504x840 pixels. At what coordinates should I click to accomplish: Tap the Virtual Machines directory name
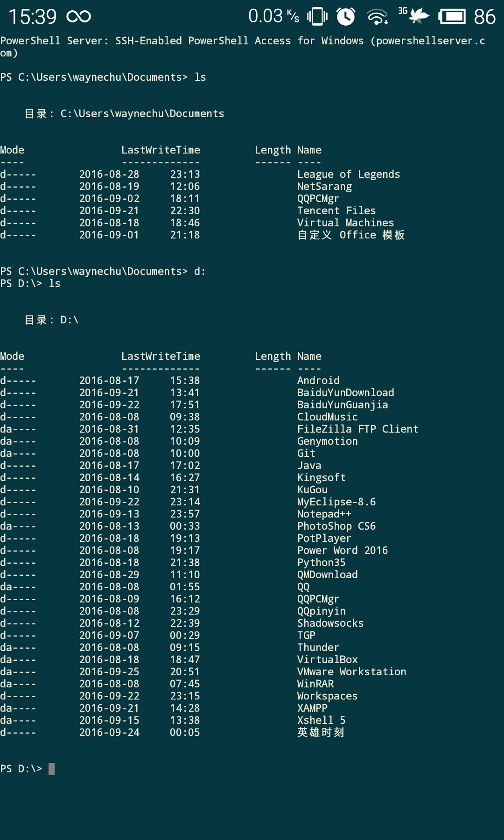(x=345, y=223)
